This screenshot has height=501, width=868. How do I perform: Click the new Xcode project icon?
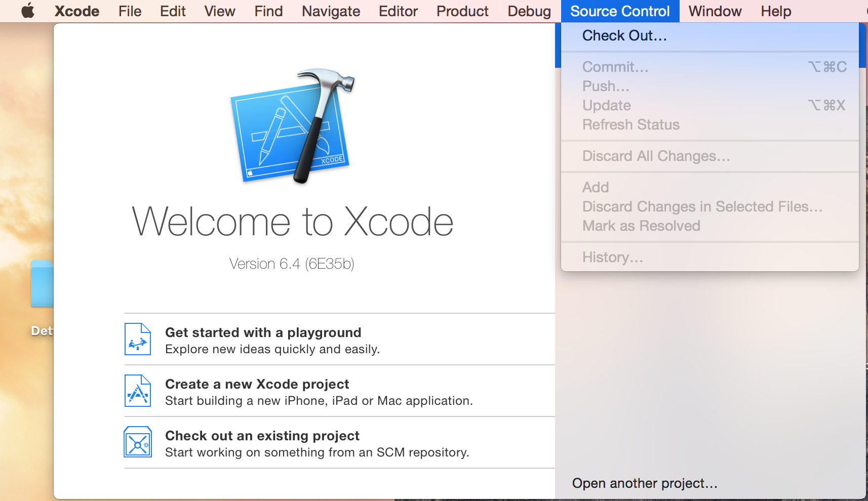coord(138,391)
